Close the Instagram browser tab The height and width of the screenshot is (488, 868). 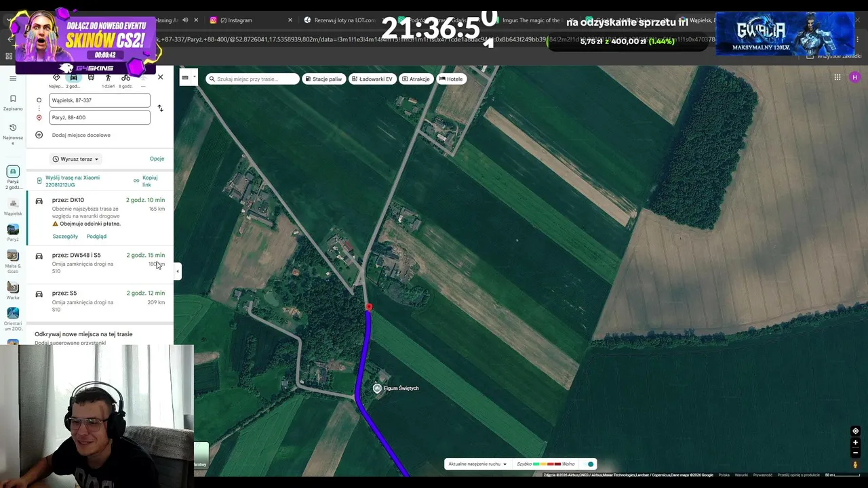[x=290, y=20]
